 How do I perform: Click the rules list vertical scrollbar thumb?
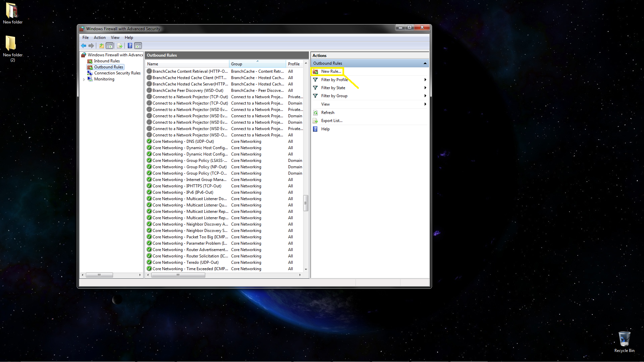coord(306,203)
